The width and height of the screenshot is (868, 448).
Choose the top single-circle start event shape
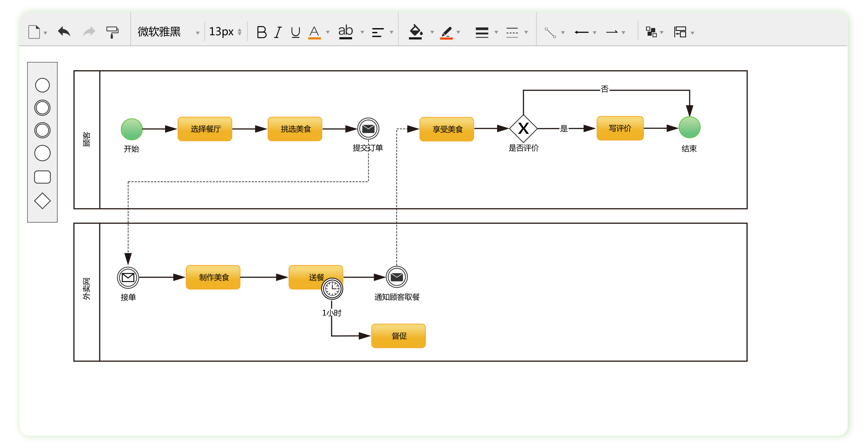[42, 85]
